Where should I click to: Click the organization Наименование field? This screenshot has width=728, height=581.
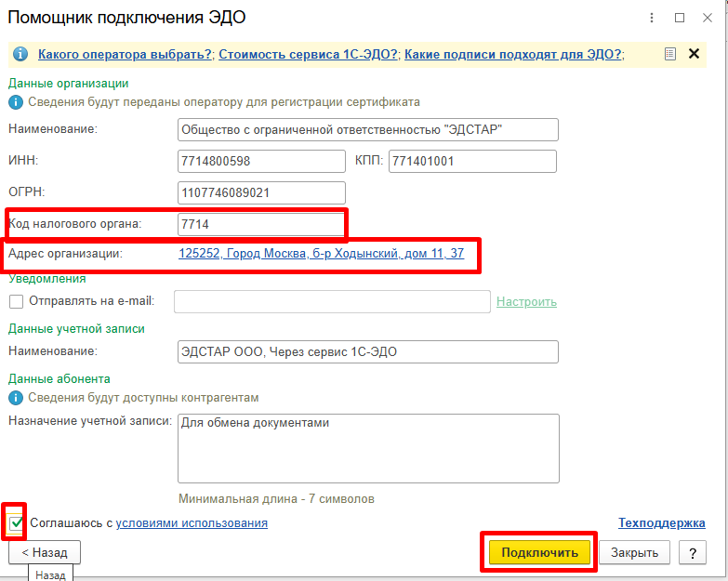click(x=367, y=130)
